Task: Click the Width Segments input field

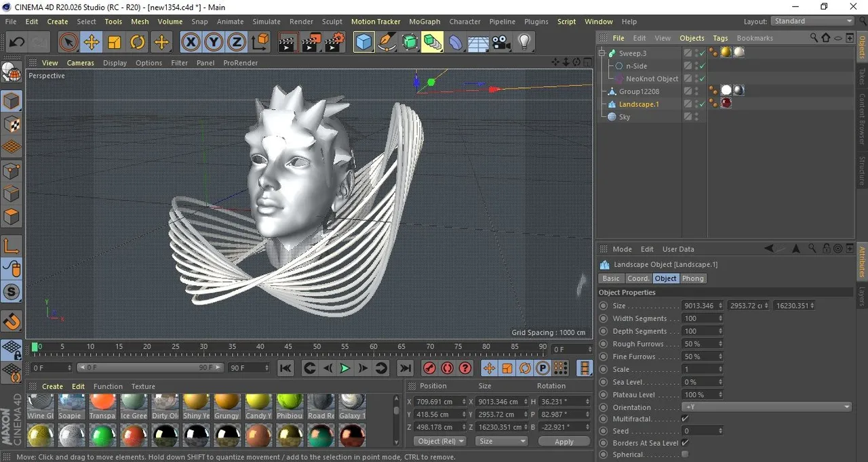Action: coord(703,318)
